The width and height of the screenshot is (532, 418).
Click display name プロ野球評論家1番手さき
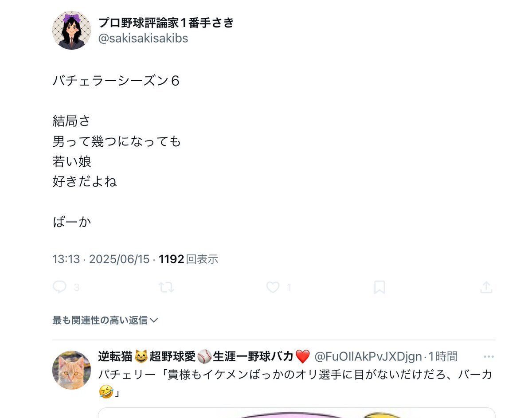pyautogui.click(x=166, y=22)
